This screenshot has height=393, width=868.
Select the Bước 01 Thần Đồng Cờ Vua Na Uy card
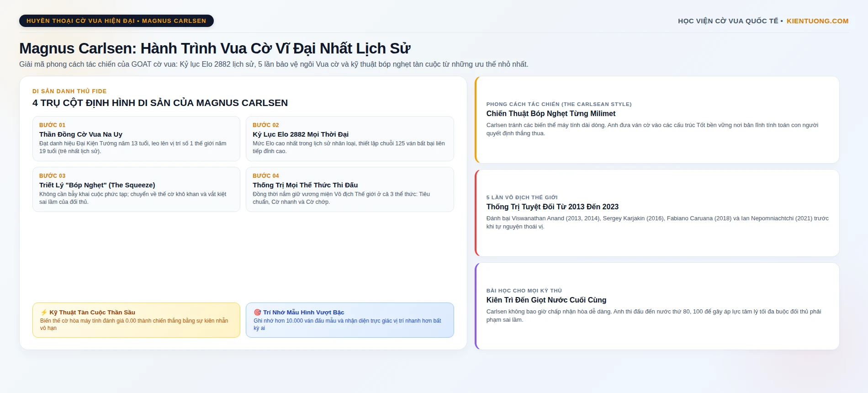click(136, 138)
